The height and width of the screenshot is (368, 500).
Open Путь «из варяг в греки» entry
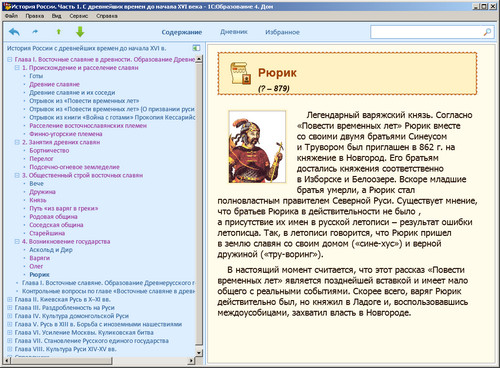(x=64, y=208)
